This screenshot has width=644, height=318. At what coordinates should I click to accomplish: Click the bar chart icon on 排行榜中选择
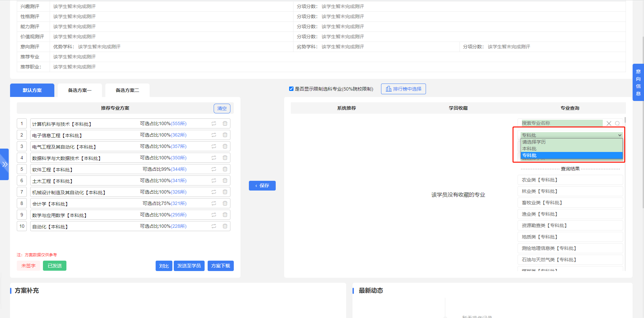tap(388, 89)
